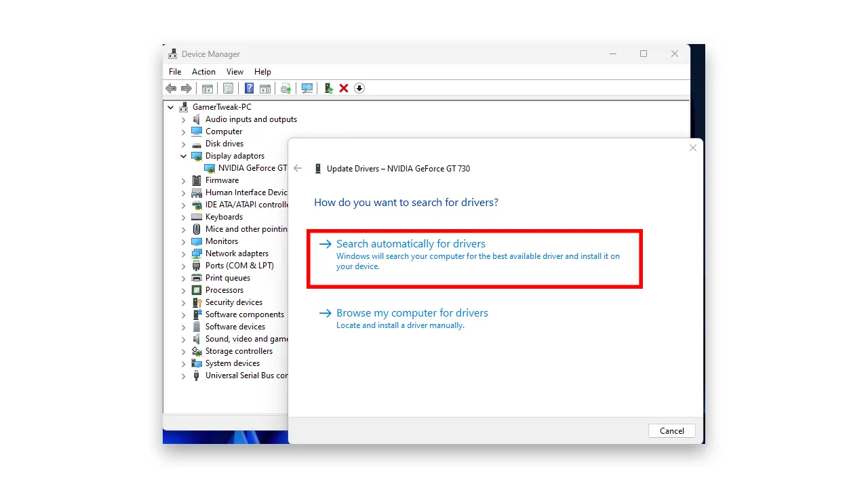Click the black down-arrow Disable device icon

click(x=359, y=88)
